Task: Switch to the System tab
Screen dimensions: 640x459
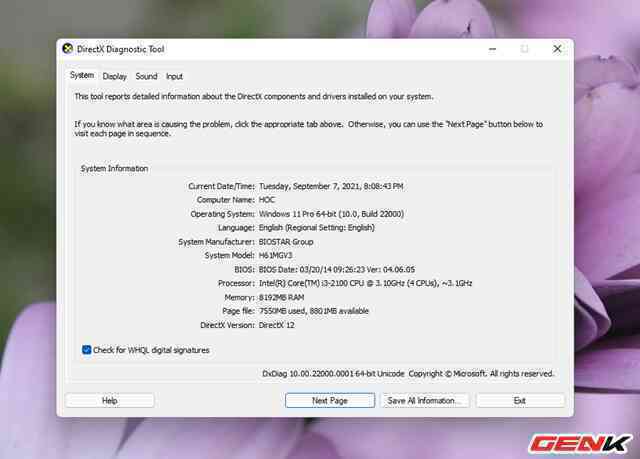Action: 82,75
